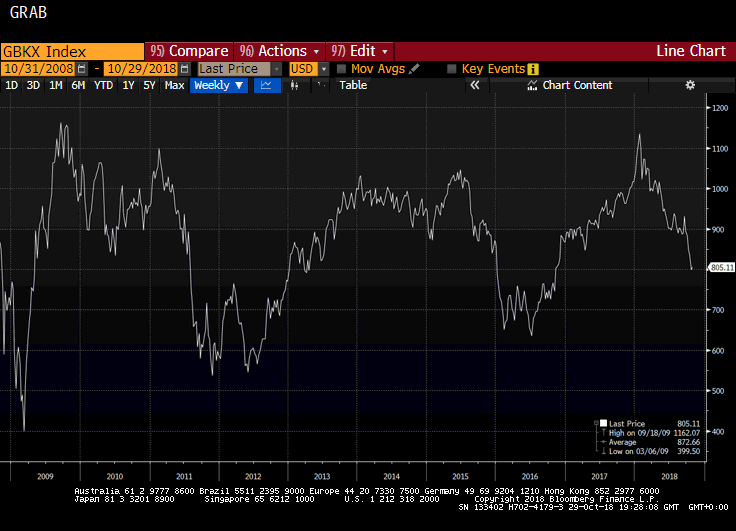The height and width of the screenshot is (531, 736).
Task: Click the 2018 x-axis year label
Action: pyautogui.click(x=669, y=477)
